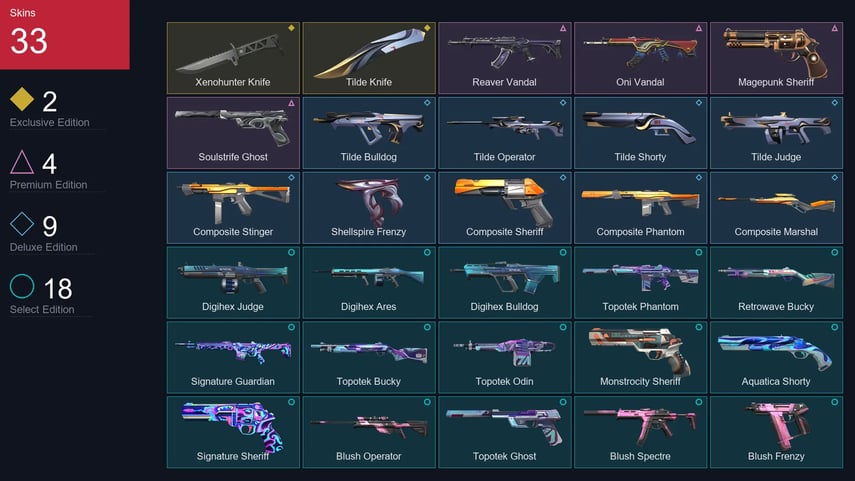Image resolution: width=855 pixels, height=481 pixels.
Task: Open the Blush Operator skin card
Action: point(369,432)
